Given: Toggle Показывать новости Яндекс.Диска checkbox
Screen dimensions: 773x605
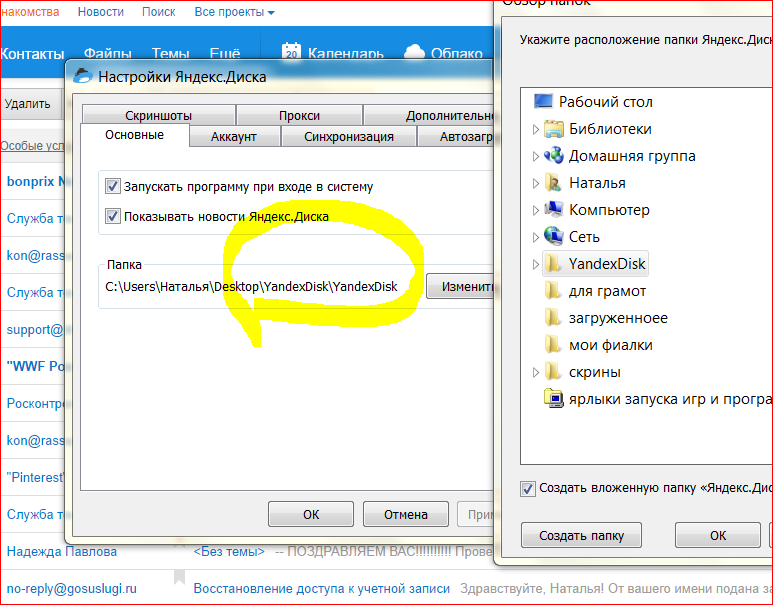Looking at the screenshot, I should click(x=112, y=216).
